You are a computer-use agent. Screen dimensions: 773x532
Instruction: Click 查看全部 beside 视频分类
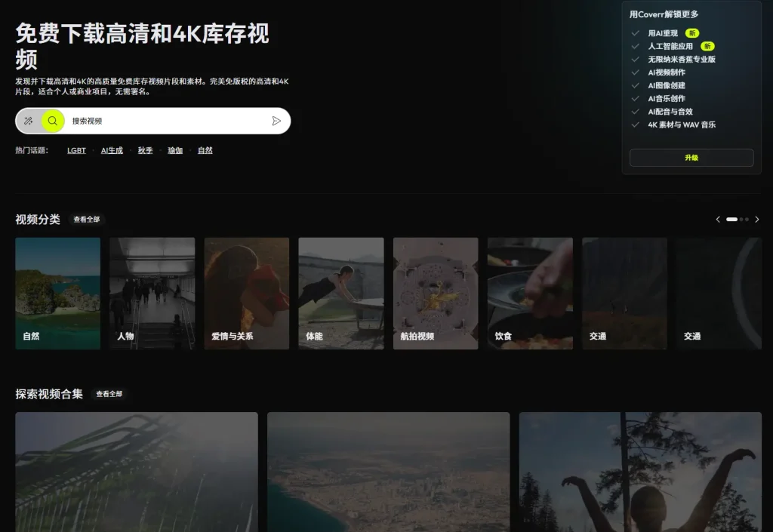[x=87, y=219]
